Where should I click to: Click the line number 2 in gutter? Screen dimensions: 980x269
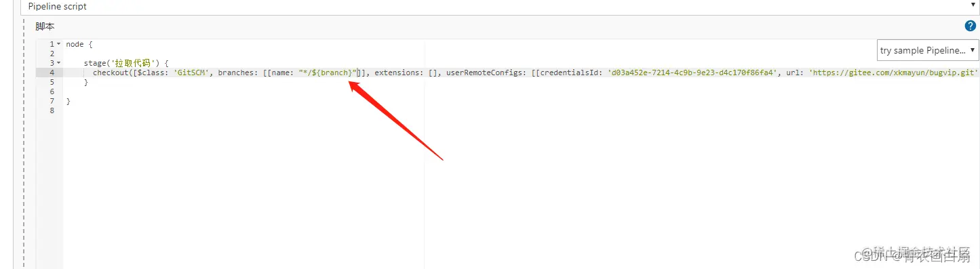52,54
